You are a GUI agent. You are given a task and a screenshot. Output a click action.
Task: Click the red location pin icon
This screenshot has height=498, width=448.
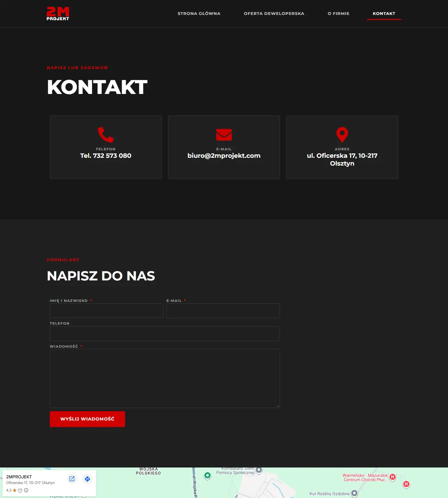[x=342, y=135]
